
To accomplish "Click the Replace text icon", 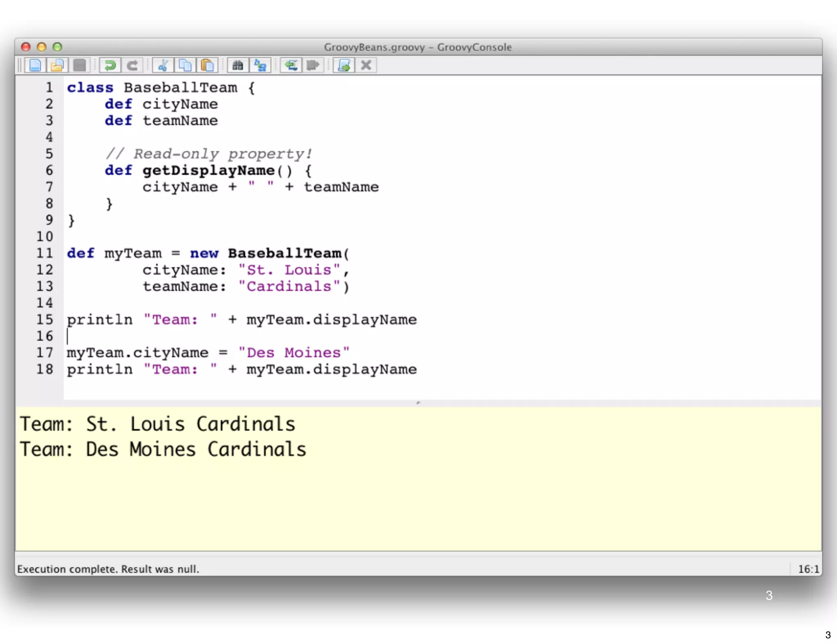I will click(260, 65).
